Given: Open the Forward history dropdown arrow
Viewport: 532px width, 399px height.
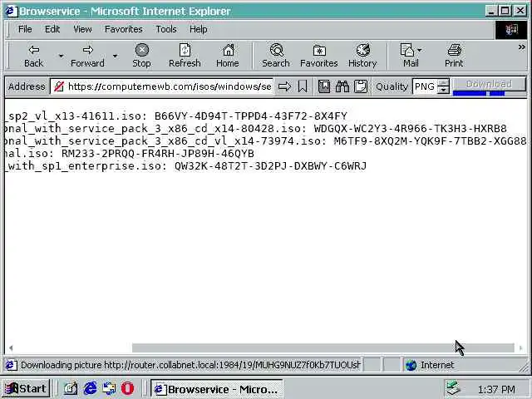Looking at the screenshot, I should (x=115, y=56).
